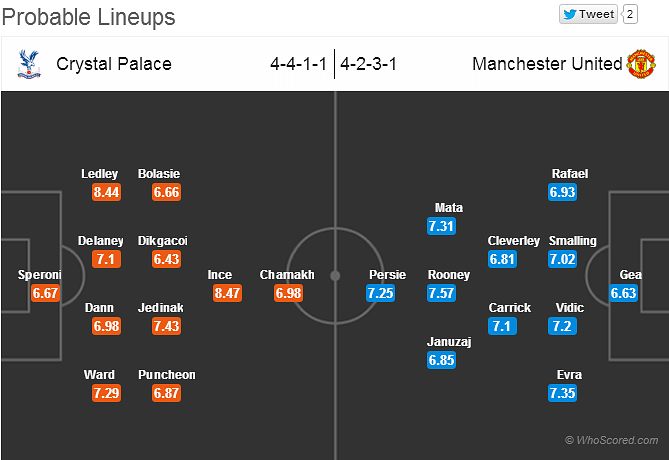Open the tweet count bubble showing 2
669x460 pixels.
coord(630,14)
